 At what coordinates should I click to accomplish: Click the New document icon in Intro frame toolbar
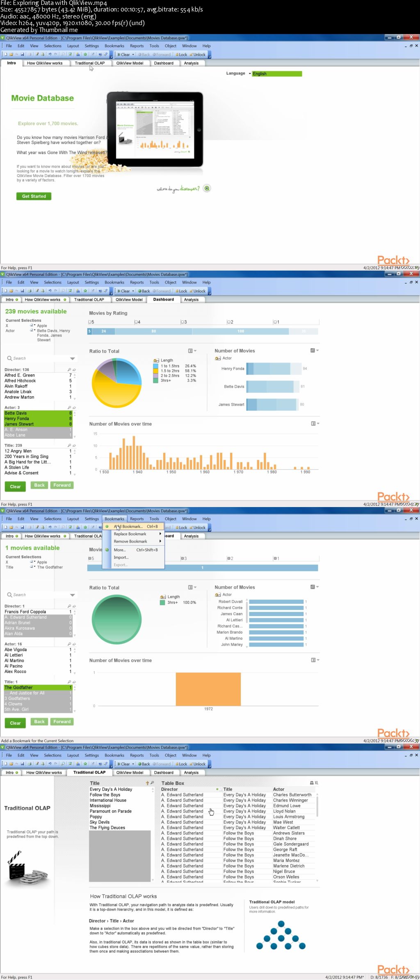6,54
